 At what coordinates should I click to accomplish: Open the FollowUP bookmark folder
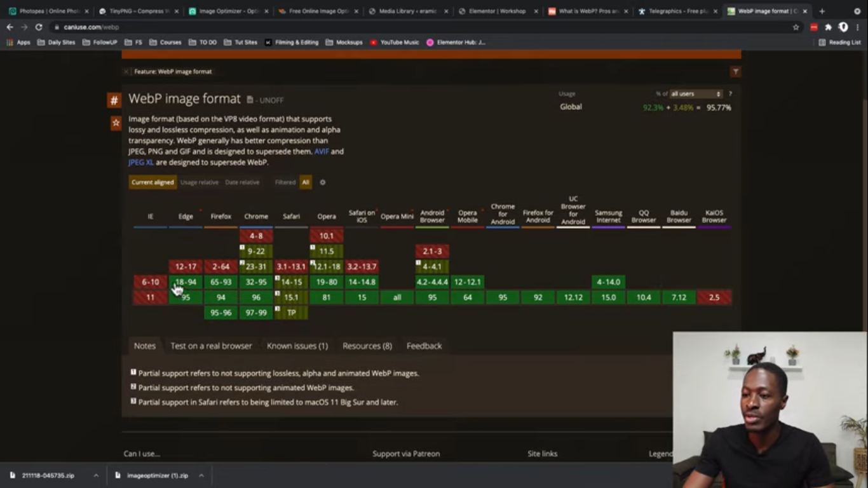pyautogui.click(x=100, y=43)
